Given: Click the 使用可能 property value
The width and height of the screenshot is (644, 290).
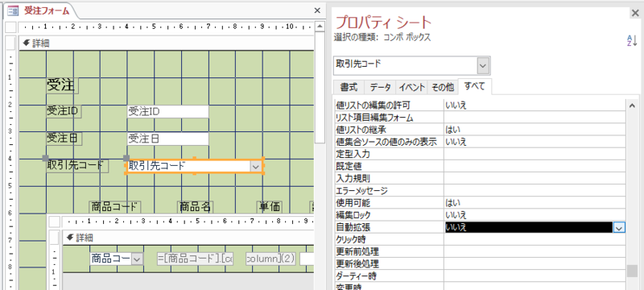Looking at the screenshot, I should coord(535,203).
